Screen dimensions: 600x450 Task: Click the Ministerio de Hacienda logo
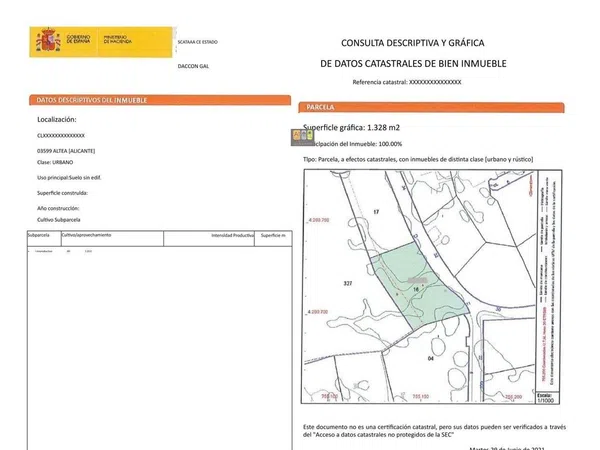[120, 41]
